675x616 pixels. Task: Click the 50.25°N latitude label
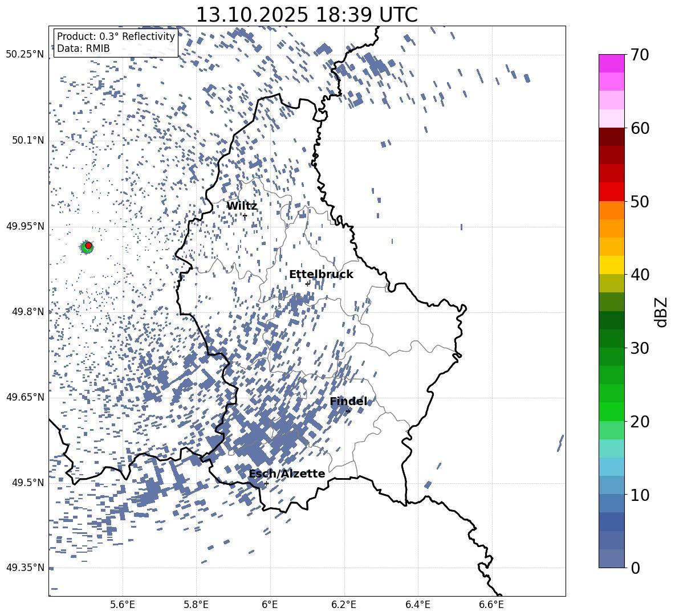(x=25, y=55)
